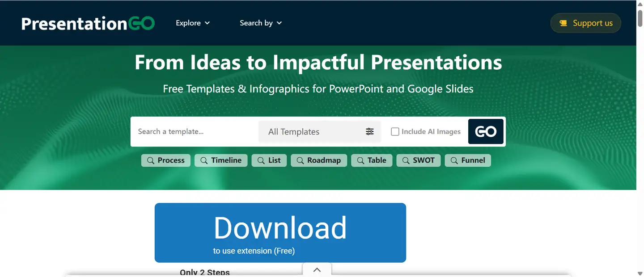This screenshot has width=644, height=277.
Task: Open the All Templates filter dropdown
Action: point(319,131)
